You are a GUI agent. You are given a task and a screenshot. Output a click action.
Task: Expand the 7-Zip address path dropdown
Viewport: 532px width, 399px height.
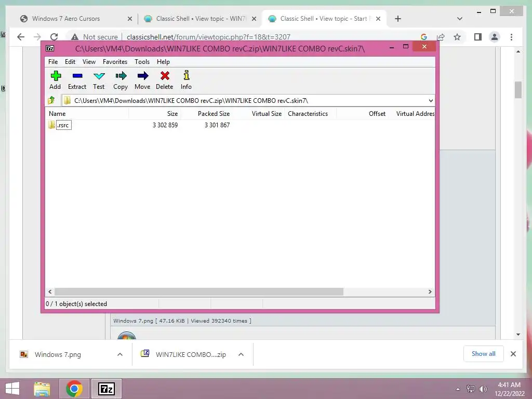pyautogui.click(x=431, y=100)
